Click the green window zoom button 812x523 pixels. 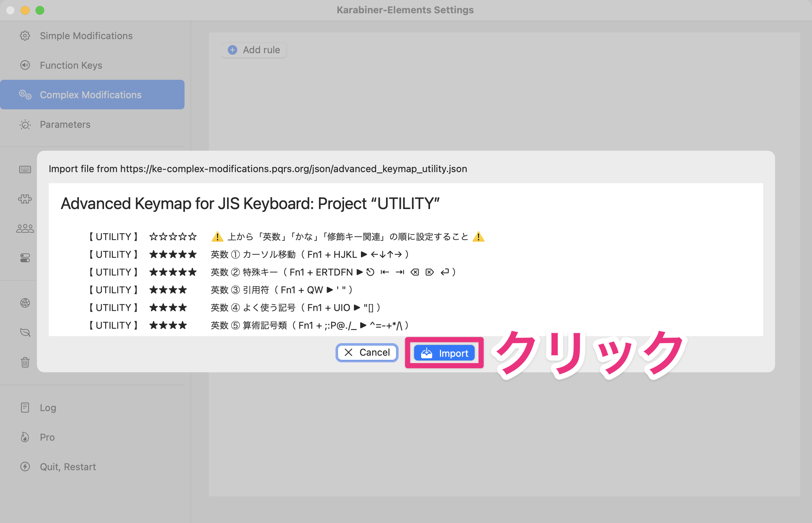coord(40,10)
